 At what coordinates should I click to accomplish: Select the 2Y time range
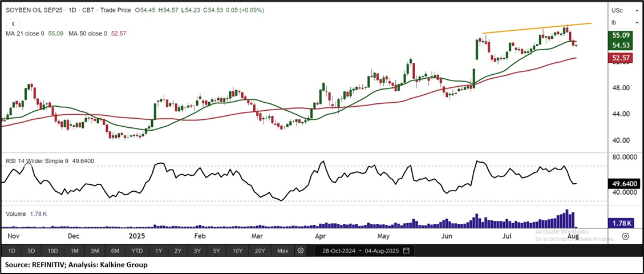tap(177, 251)
